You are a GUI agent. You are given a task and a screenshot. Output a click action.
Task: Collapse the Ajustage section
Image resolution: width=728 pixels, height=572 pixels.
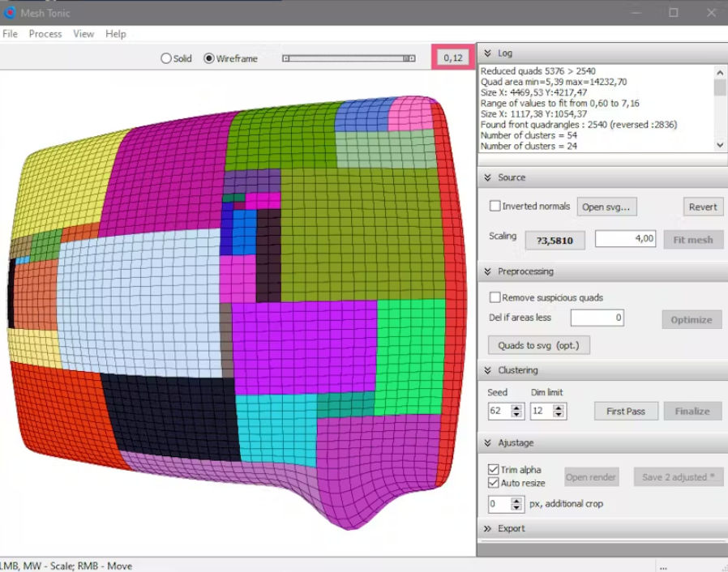pyautogui.click(x=487, y=443)
